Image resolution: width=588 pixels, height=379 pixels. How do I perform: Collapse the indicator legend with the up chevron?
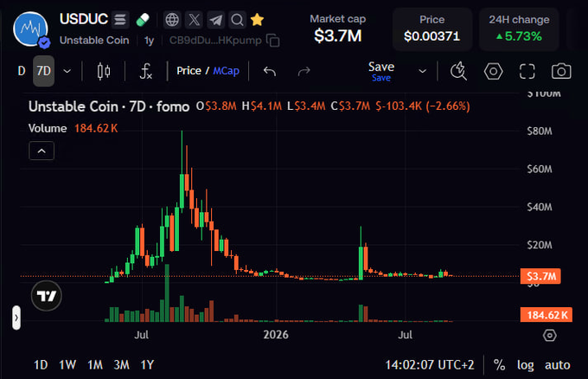click(42, 151)
